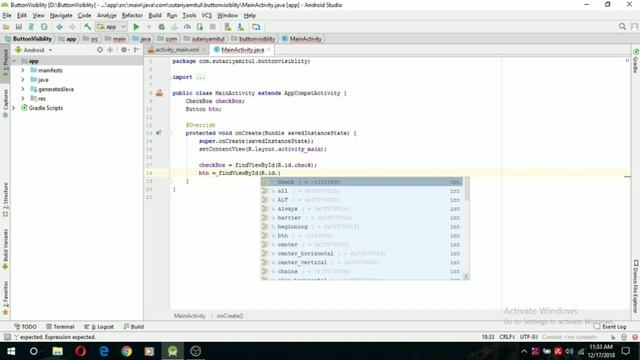Open the Terminal tool window
The height and width of the screenshot is (360, 640).
pos(60,327)
